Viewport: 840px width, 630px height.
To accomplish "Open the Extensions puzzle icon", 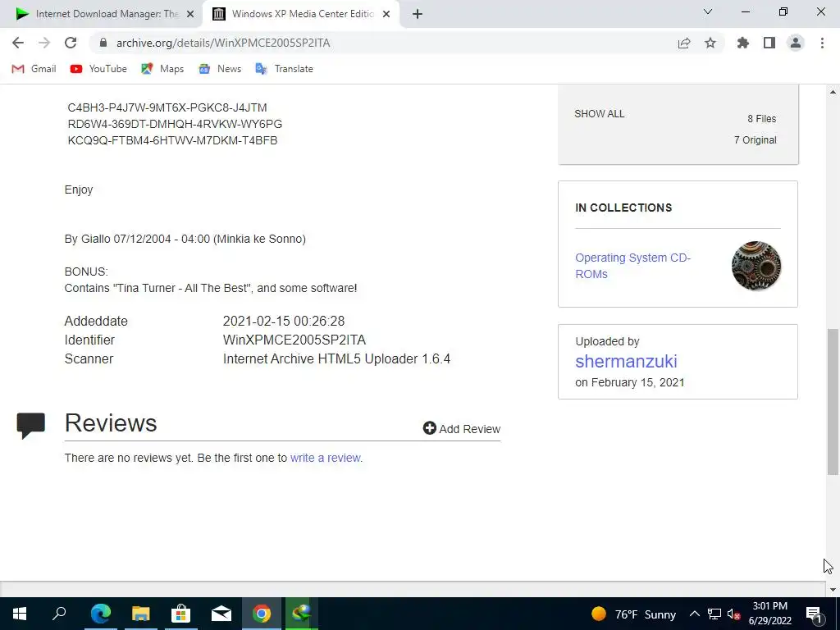I will click(743, 43).
